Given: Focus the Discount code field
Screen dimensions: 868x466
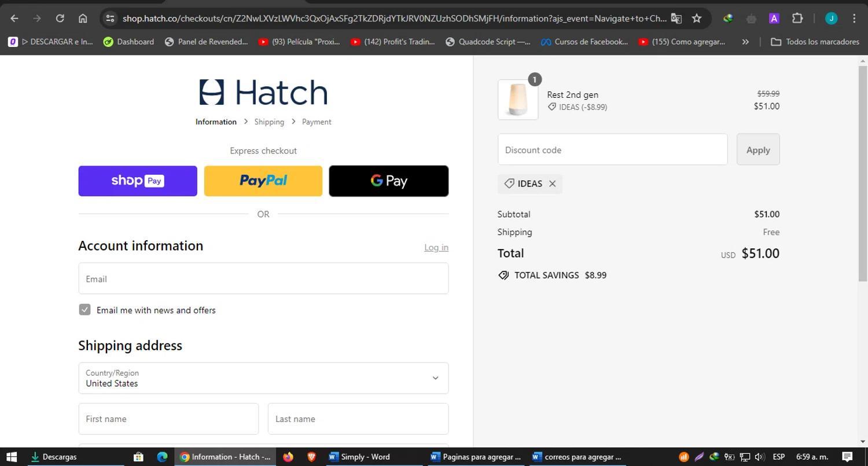Looking at the screenshot, I should click(612, 149).
